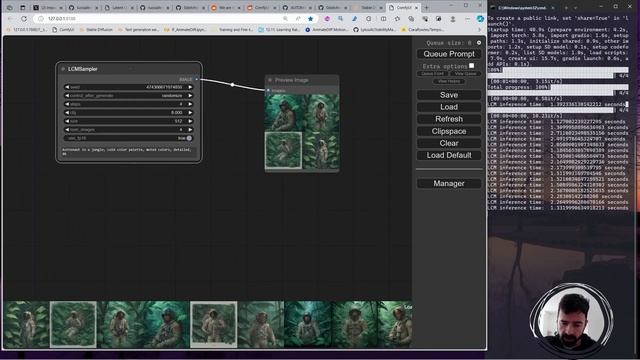Cycle control_after_generate to next option arrow
Image resolution: width=640 pixels, height=360 pixels.
(190, 96)
